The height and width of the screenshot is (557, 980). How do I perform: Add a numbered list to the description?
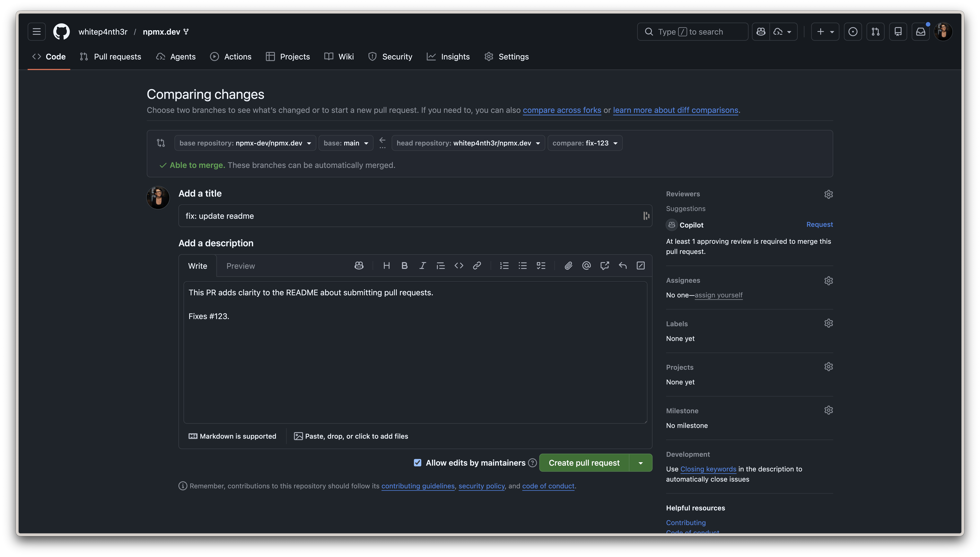[x=504, y=266]
